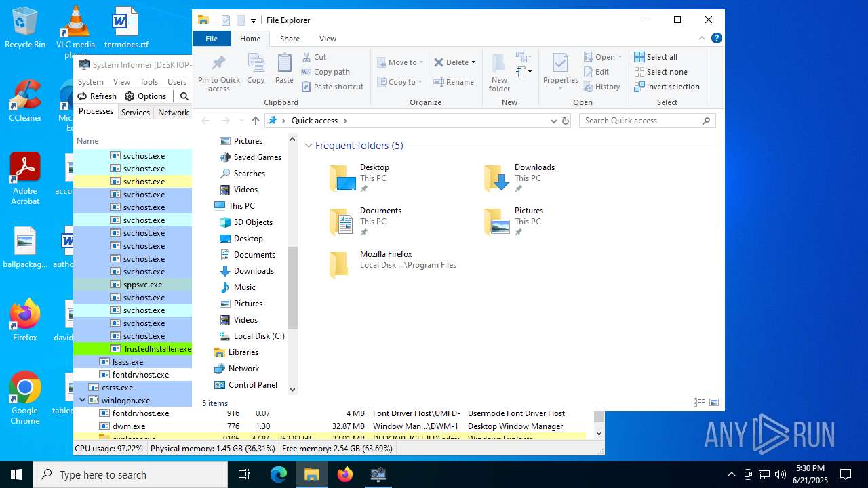Expand the Open button dropdown
This screenshot has height=488, width=868.
(620, 57)
